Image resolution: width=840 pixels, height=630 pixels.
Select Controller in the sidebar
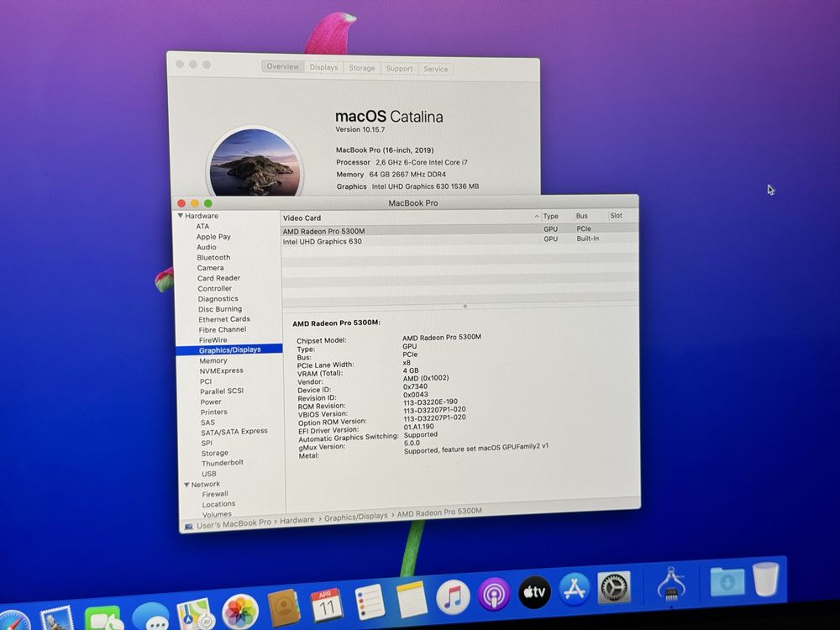click(x=214, y=288)
